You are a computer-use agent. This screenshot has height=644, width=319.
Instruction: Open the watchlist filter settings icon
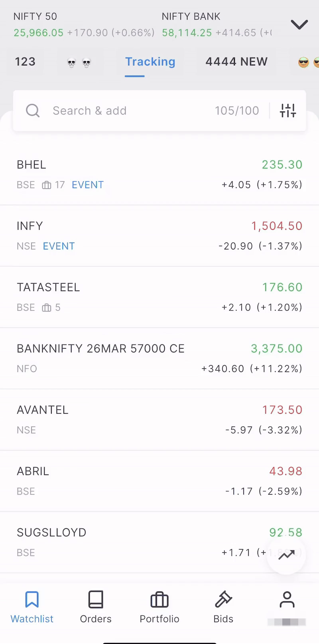[287, 111]
